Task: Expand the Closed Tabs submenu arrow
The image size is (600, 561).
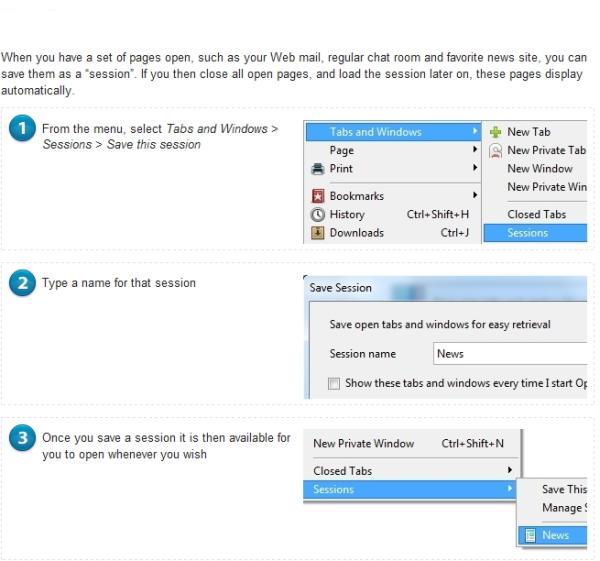Action: click(x=509, y=470)
